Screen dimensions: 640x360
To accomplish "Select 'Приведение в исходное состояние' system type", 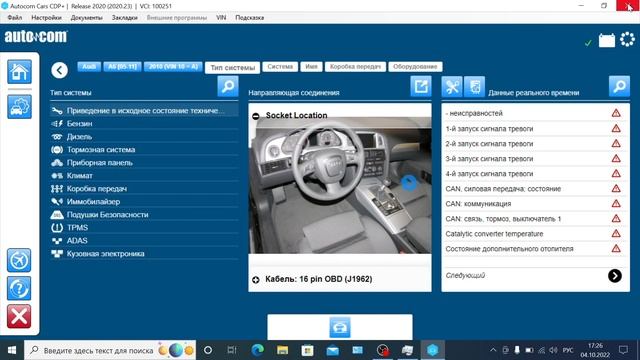I will [144, 111].
